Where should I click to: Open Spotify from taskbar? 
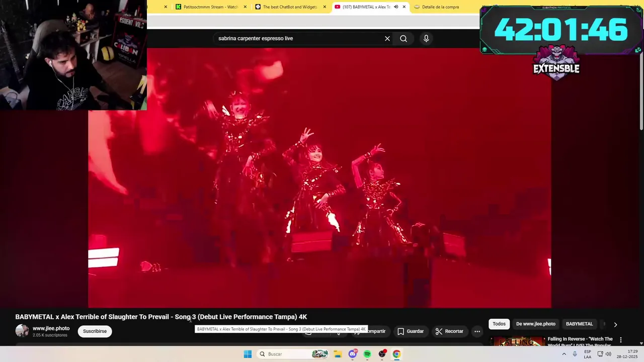coord(367,354)
